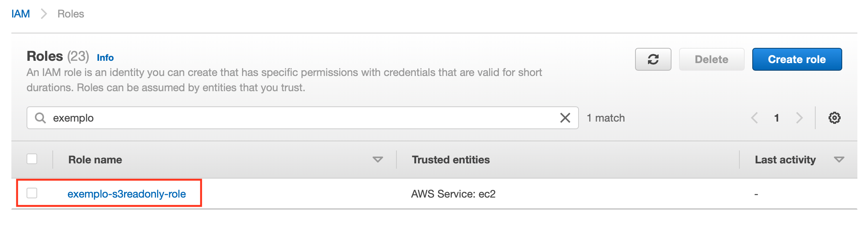The image size is (868, 231).
Task: Click the magnifying glass search icon
Action: pos(40,118)
